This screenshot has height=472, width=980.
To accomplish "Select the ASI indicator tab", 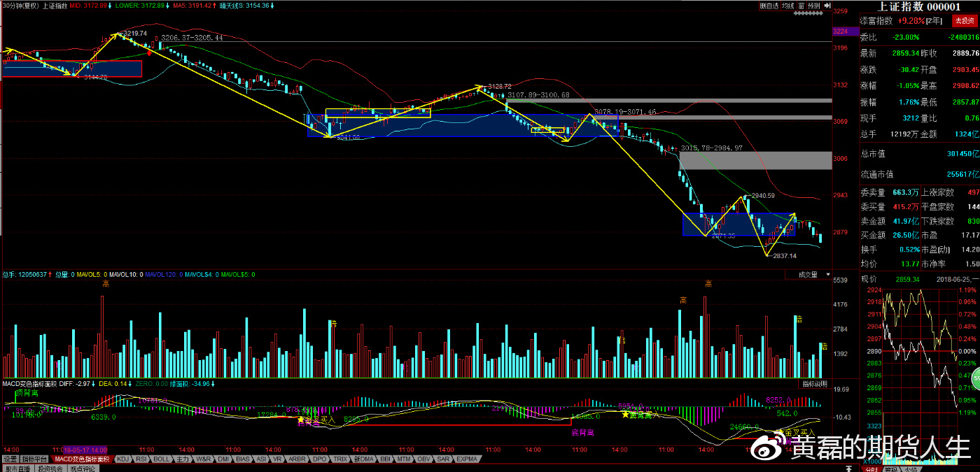I will [261, 459].
